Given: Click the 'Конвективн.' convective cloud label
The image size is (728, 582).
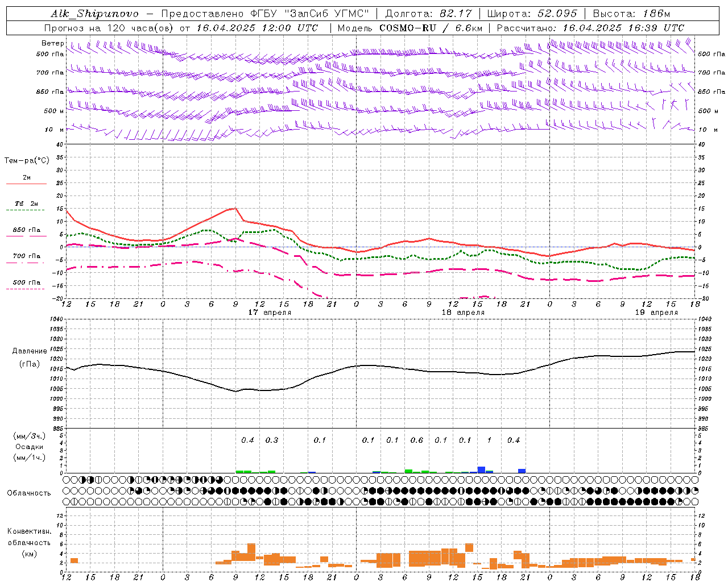Looking at the screenshot, I should pyautogui.click(x=30, y=531).
